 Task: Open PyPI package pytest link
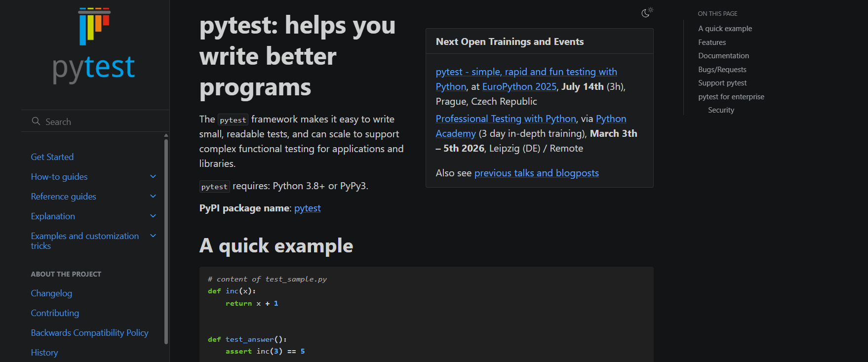[x=308, y=208]
